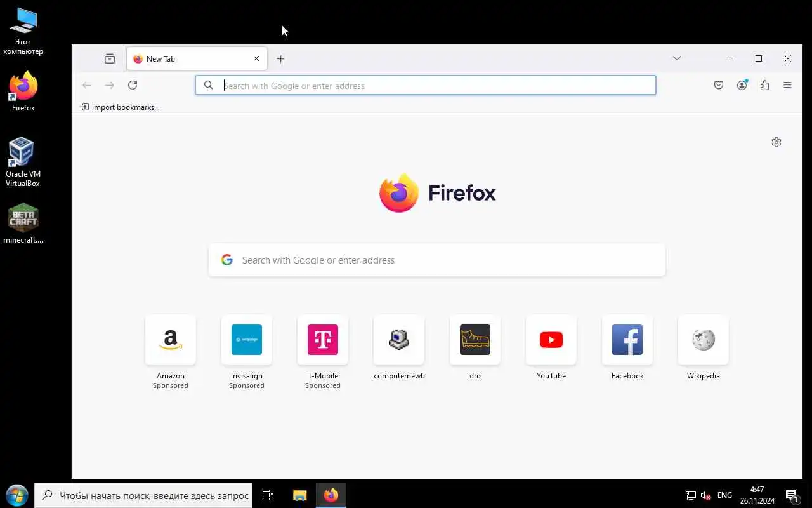Select the BetaCraft minecraft desktop icon
812x508 pixels.
tap(23, 224)
